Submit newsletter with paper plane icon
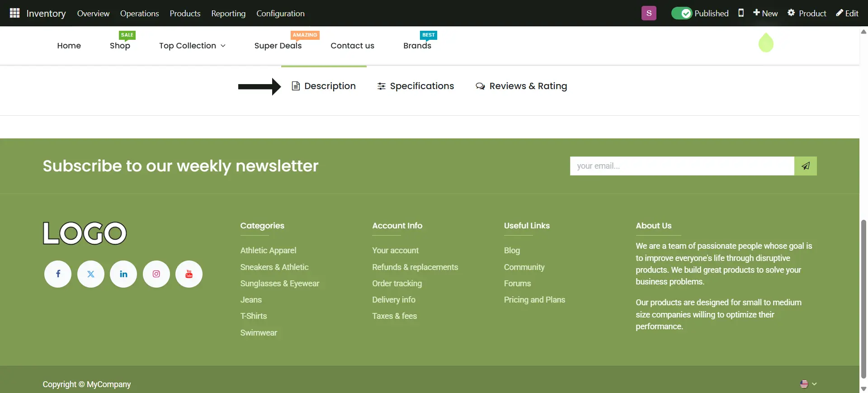 coord(805,166)
